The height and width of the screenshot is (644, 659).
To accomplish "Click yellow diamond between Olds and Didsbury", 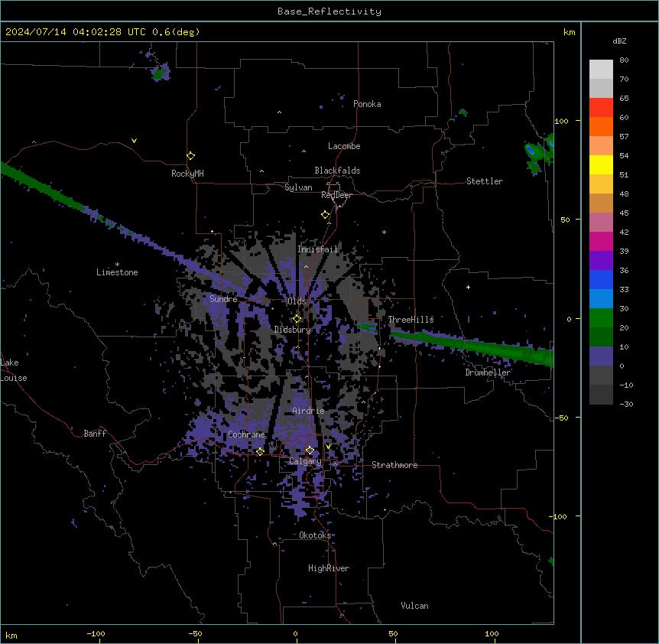I will tap(297, 319).
